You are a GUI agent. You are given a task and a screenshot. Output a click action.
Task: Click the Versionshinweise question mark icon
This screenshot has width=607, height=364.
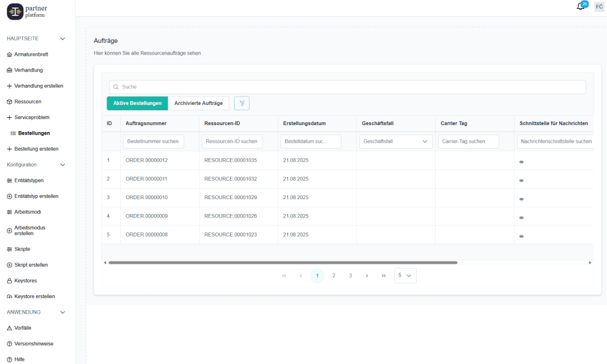9,344
